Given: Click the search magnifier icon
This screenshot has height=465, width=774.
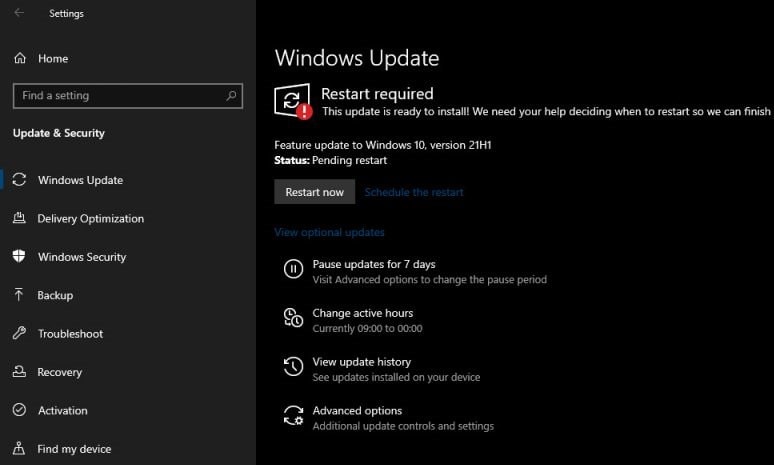Looking at the screenshot, I should click(x=231, y=95).
